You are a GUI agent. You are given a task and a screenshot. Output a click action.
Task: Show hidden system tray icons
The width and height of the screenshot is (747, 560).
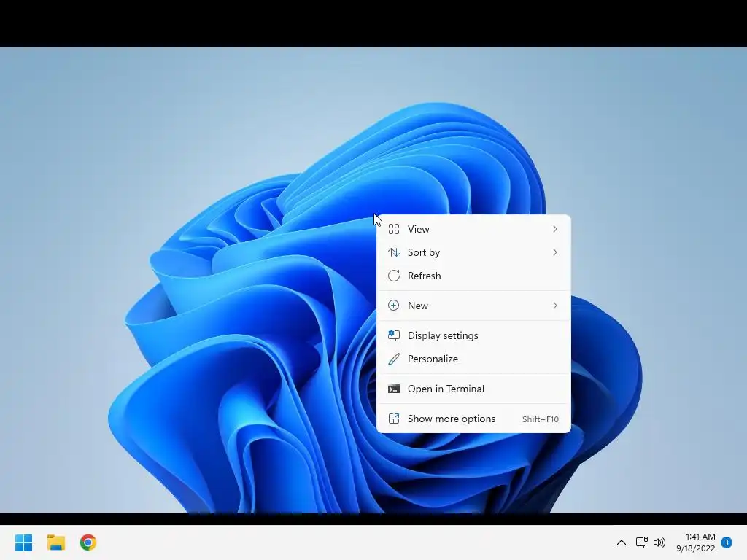[x=622, y=542]
